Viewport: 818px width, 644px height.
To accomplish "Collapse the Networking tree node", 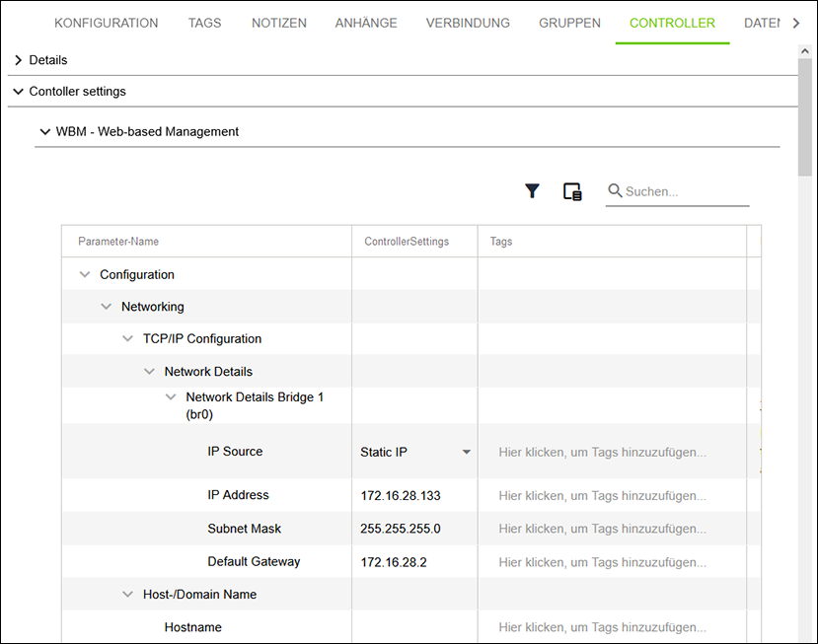I will [107, 307].
